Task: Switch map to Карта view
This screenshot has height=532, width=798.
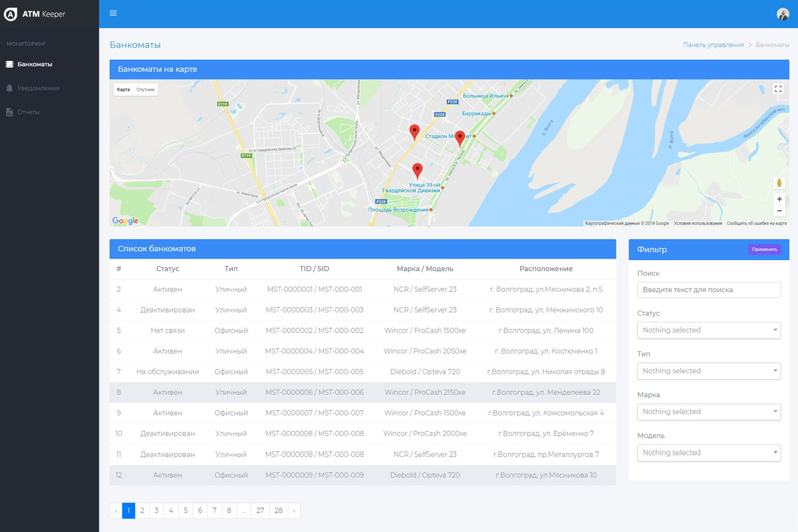Action: pos(123,89)
